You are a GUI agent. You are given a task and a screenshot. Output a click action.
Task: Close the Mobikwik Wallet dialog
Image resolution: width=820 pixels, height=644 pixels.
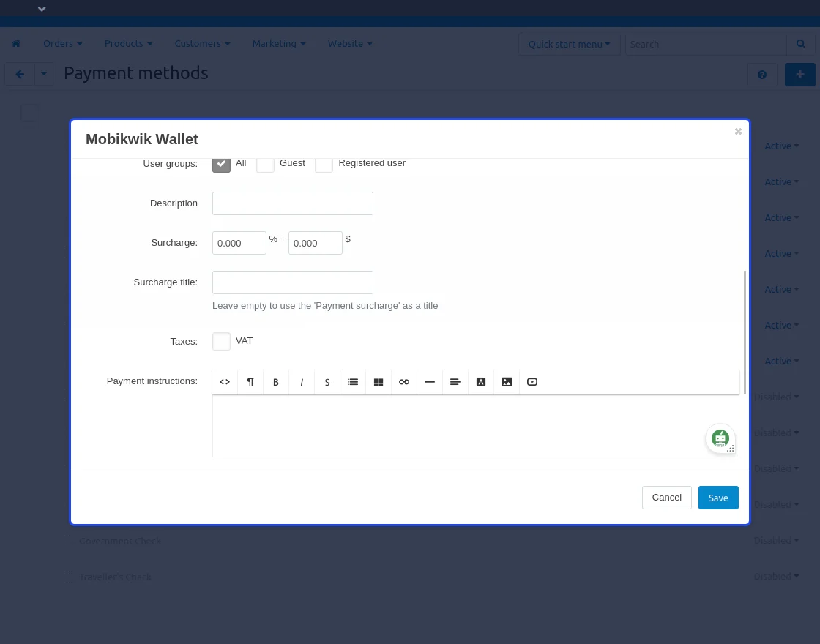(x=738, y=131)
